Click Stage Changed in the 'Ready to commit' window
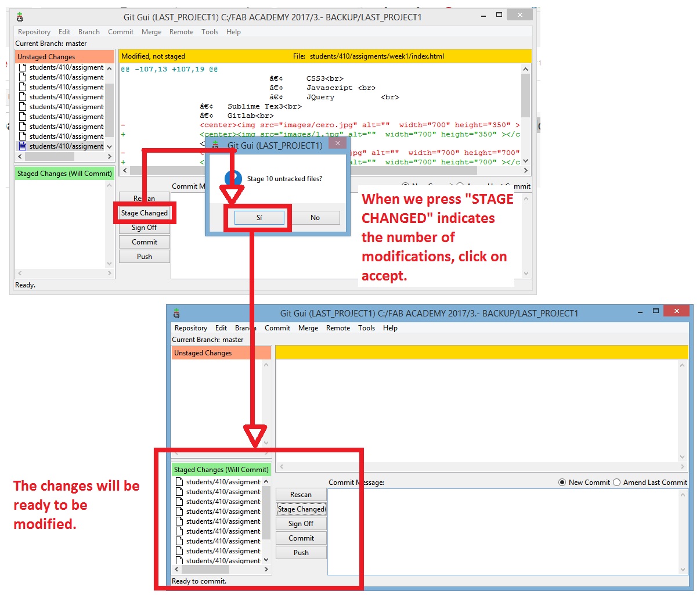 pyautogui.click(x=301, y=509)
